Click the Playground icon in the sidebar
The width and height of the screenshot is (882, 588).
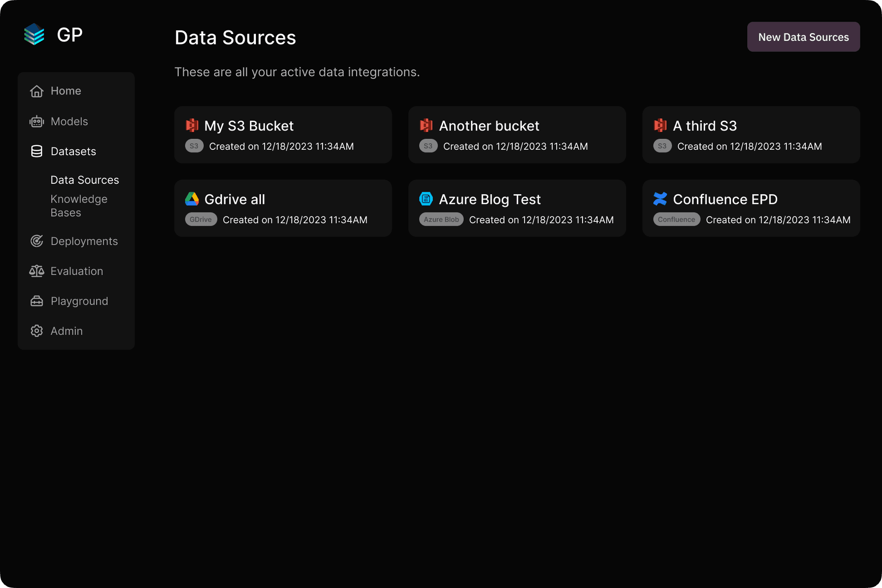(37, 301)
